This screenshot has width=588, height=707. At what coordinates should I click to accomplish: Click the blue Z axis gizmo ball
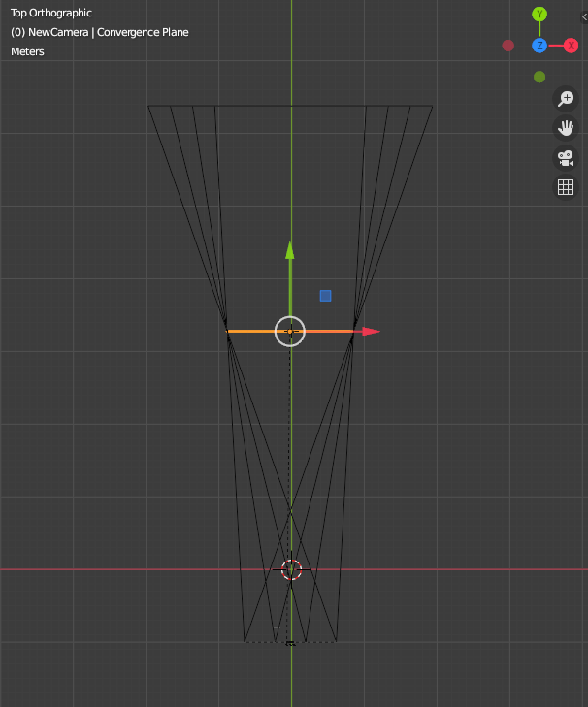tap(539, 46)
